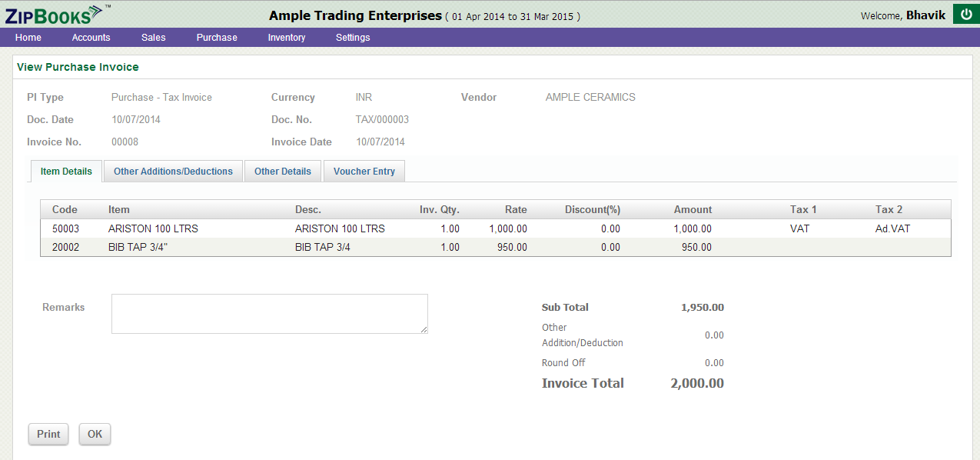
Task: Click the welcome user name Bhavik
Action: click(925, 15)
